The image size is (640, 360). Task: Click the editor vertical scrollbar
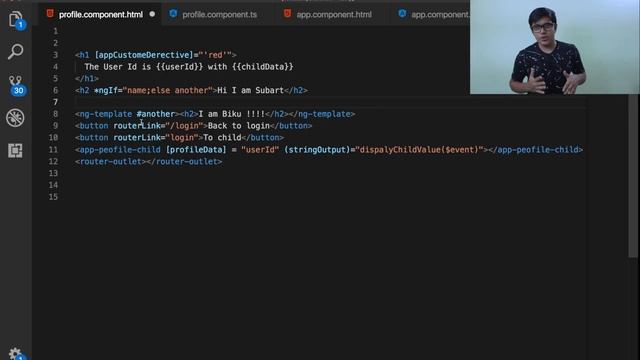[x=633, y=176]
